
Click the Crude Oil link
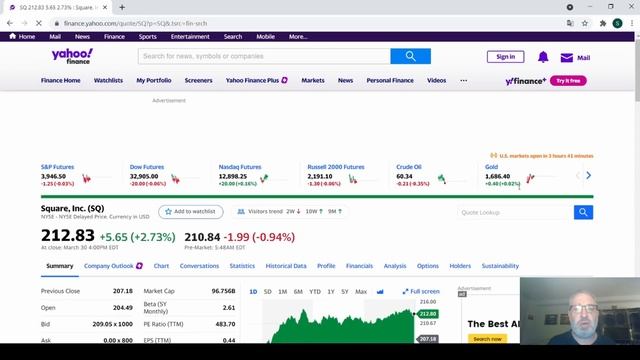[409, 167]
